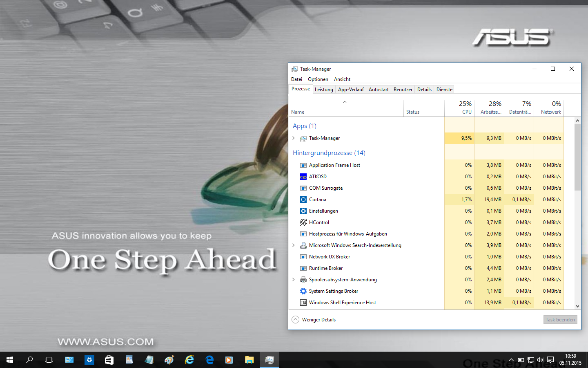Click the System Settings Broker gear icon
This screenshot has height=368, width=588.
(303, 291)
